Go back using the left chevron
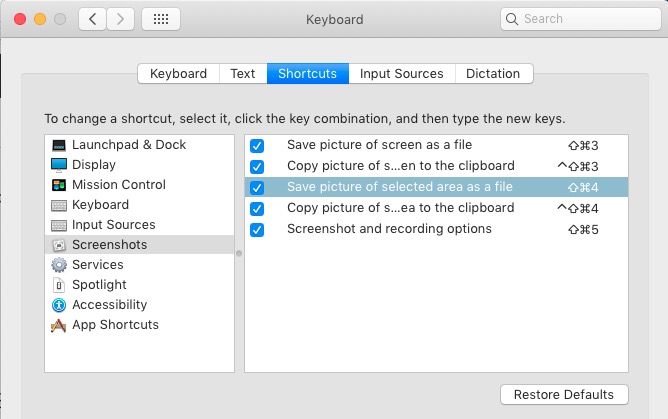 [x=91, y=19]
